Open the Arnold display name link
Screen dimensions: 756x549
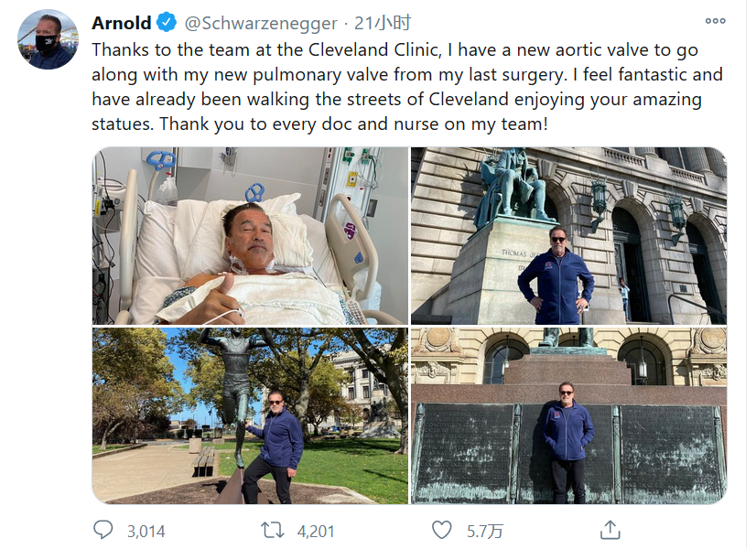coord(122,23)
